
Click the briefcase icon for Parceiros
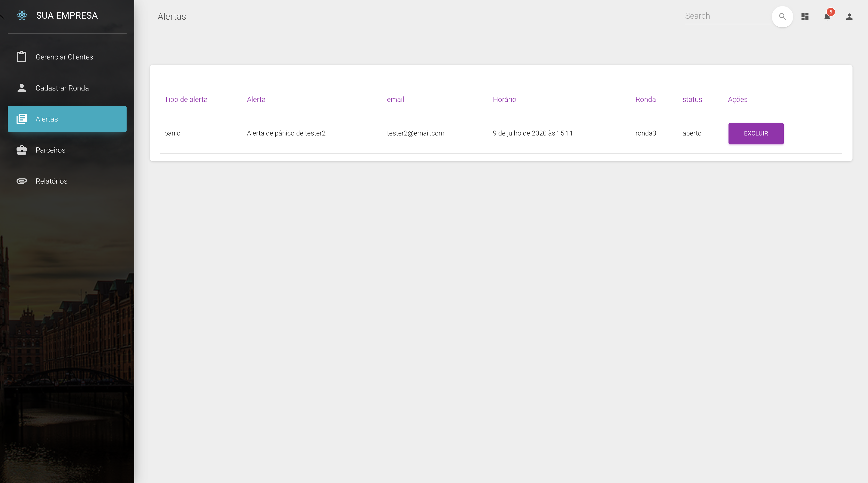[21, 150]
